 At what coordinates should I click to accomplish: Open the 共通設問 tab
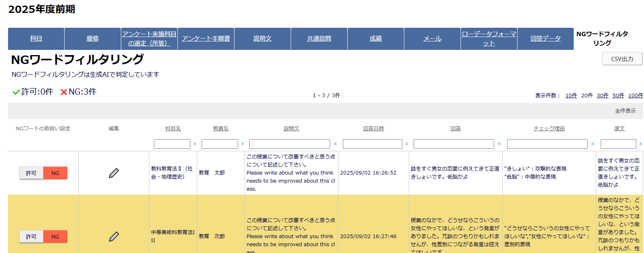[319, 39]
